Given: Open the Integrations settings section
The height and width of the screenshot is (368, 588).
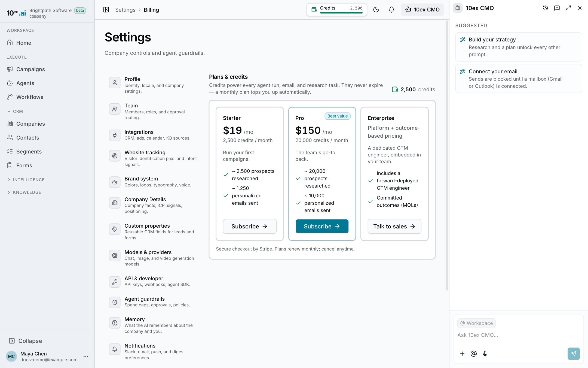Looking at the screenshot, I should [x=153, y=135].
